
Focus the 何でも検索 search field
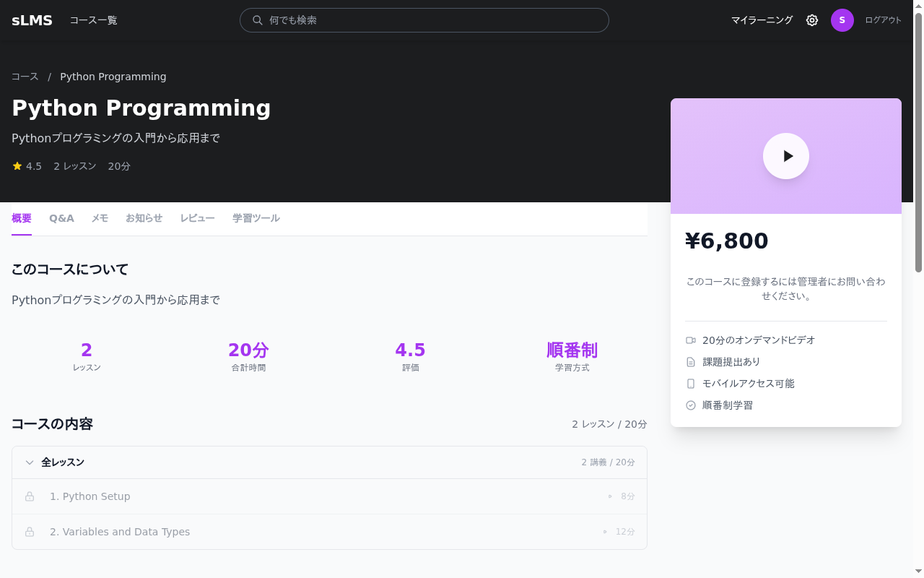click(433, 20)
